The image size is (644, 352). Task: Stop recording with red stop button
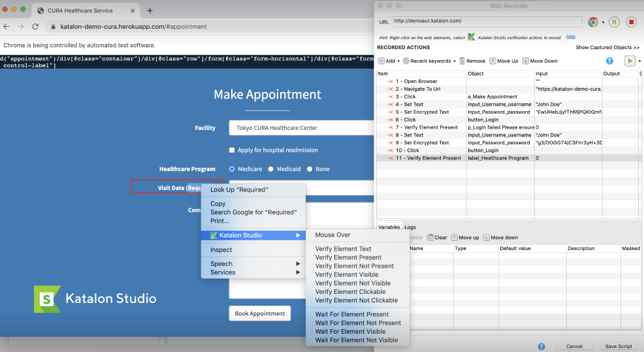click(x=632, y=22)
